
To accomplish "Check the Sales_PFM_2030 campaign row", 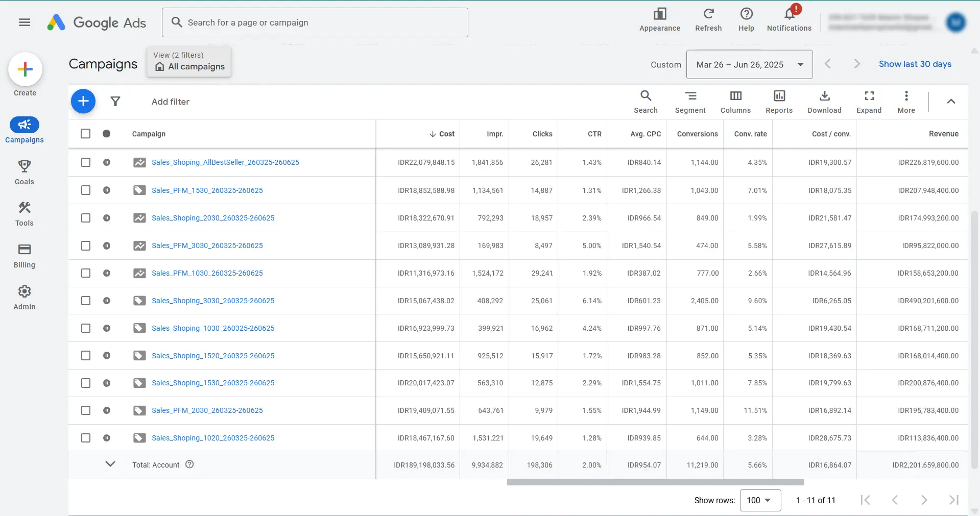I will point(85,410).
